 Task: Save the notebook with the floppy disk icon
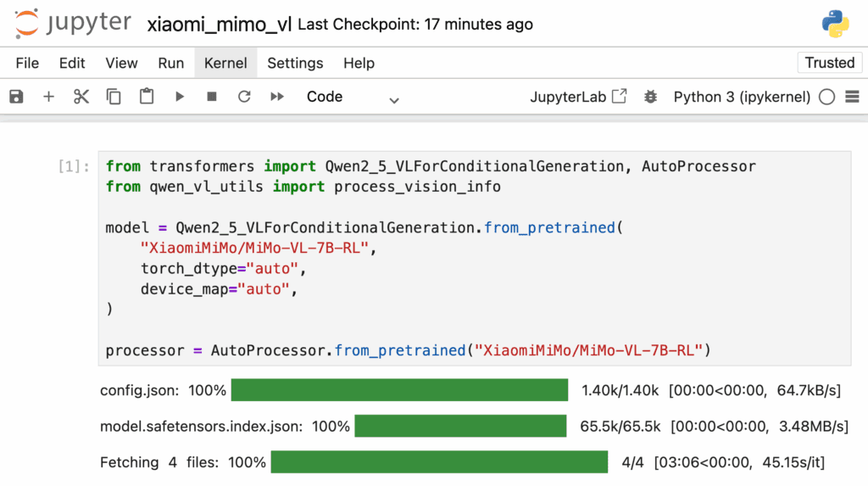point(16,97)
